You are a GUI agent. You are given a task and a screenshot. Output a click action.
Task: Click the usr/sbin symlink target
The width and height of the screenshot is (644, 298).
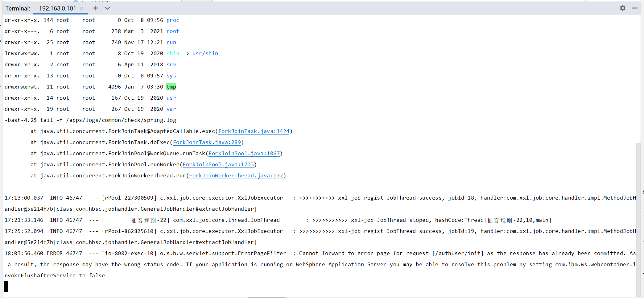point(205,53)
